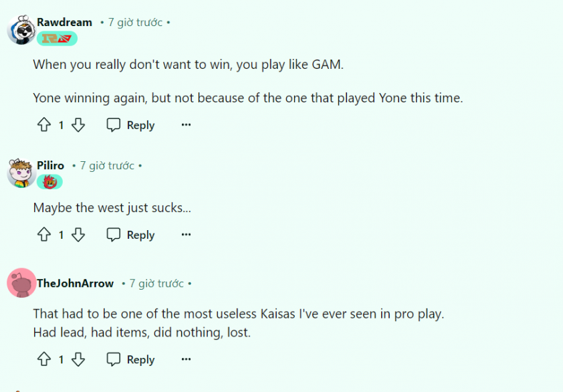Click TheJohnArrow's pink avatar
This screenshot has height=392, width=563.
(21, 283)
